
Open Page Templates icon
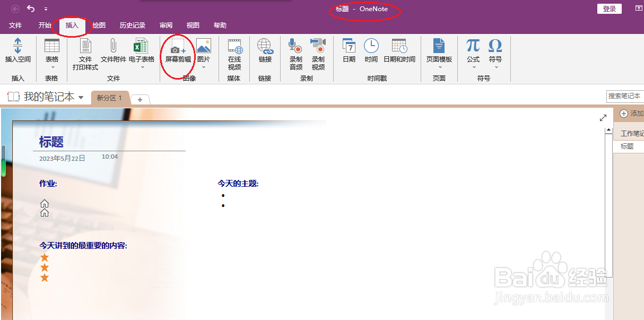tap(439, 46)
